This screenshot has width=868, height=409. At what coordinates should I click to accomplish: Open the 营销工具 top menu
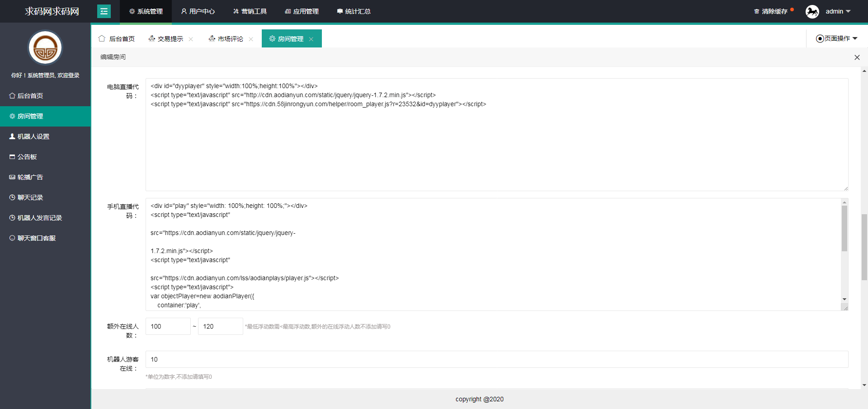250,11
